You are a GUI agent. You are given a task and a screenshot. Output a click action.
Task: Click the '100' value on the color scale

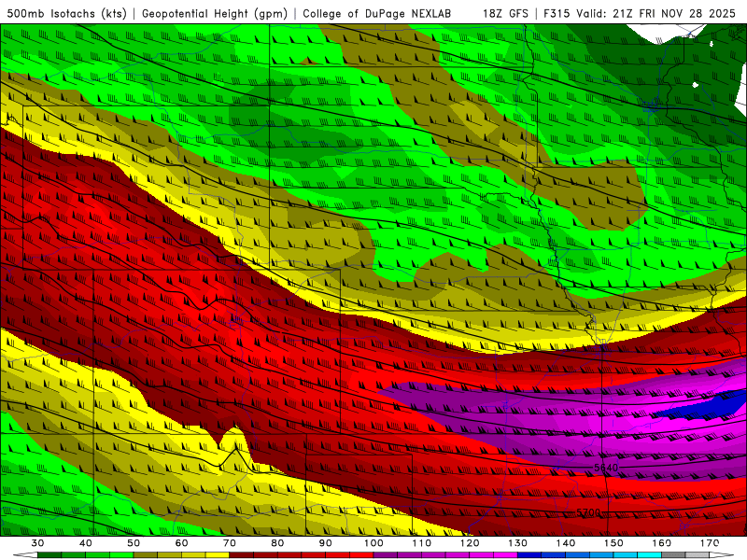tap(374, 543)
